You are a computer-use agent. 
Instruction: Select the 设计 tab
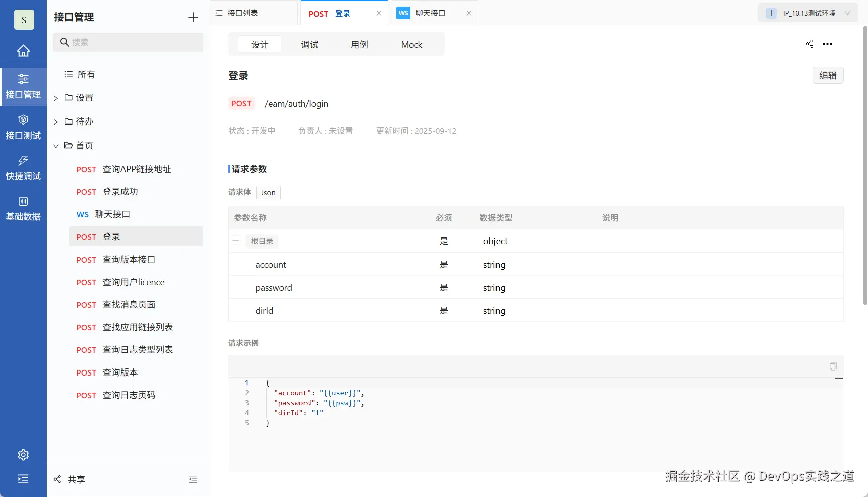(260, 44)
